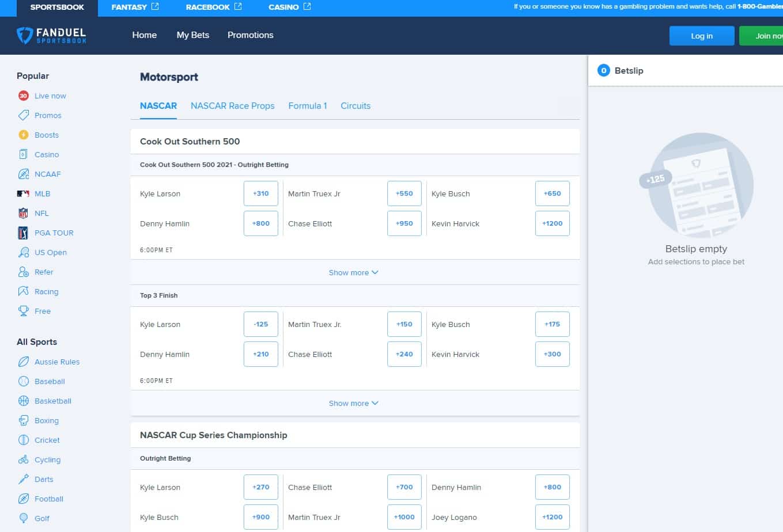The height and width of the screenshot is (532, 783).
Task: Select Martin Truex Jr +550 odds
Action: click(x=404, y=193)
